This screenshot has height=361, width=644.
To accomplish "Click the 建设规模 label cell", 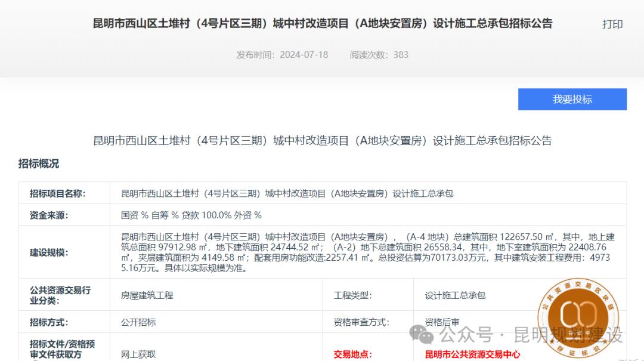I will [x=49, y=252].
